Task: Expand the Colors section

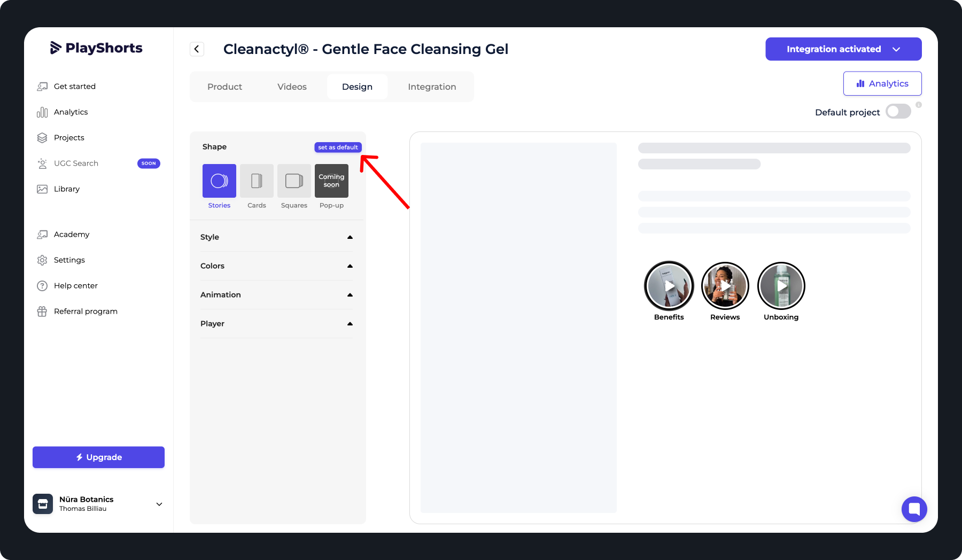Action: click(x=276, y=266)
